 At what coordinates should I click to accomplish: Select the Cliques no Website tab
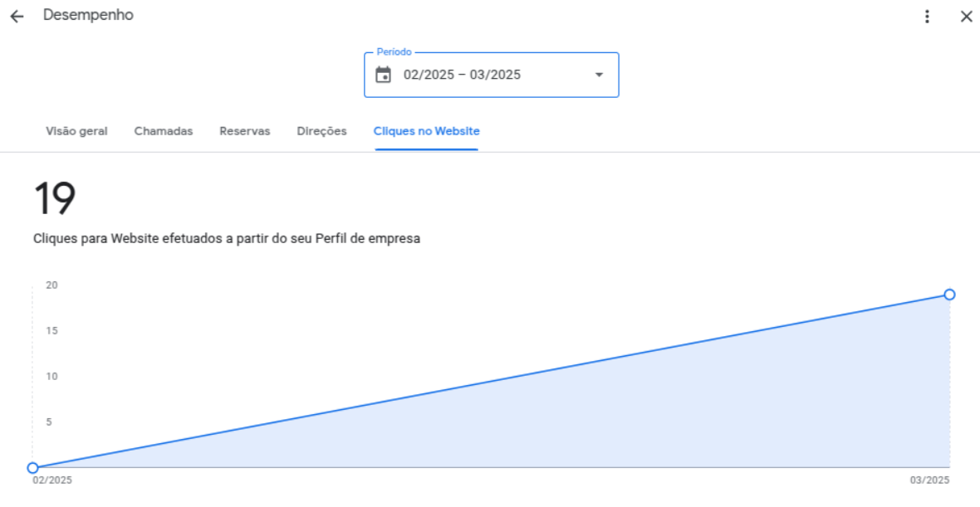(x=427, y=131)
